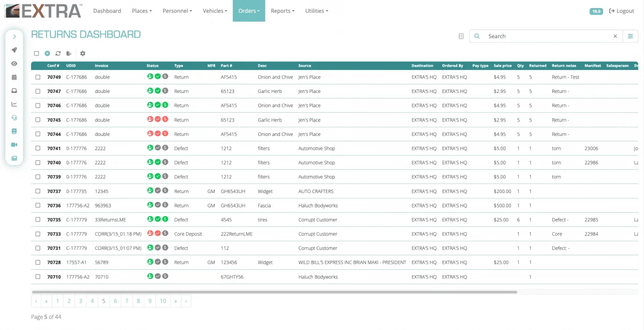Viewport: 644px width, 330px height.
Task: Check the box for row 70737
Action: coord(38,191)
